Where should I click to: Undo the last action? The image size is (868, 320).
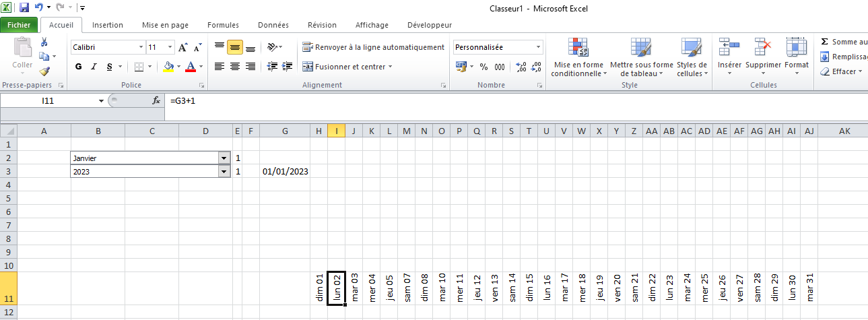[39, 8]
